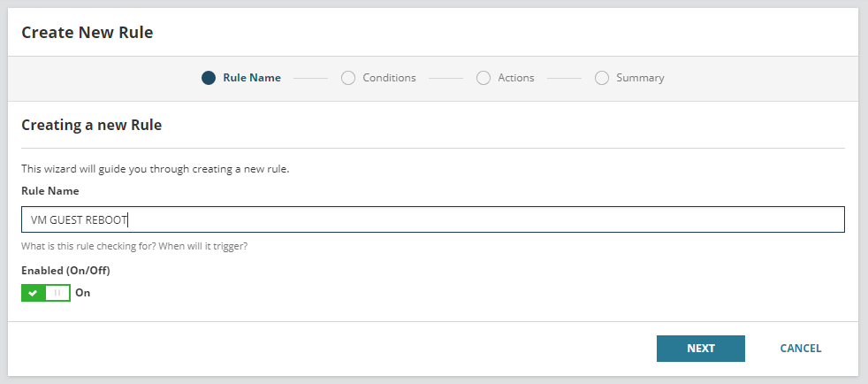Click the wizard introduction sentence
The width and height of the screenshot is (868, 384).
coord(155,169)
